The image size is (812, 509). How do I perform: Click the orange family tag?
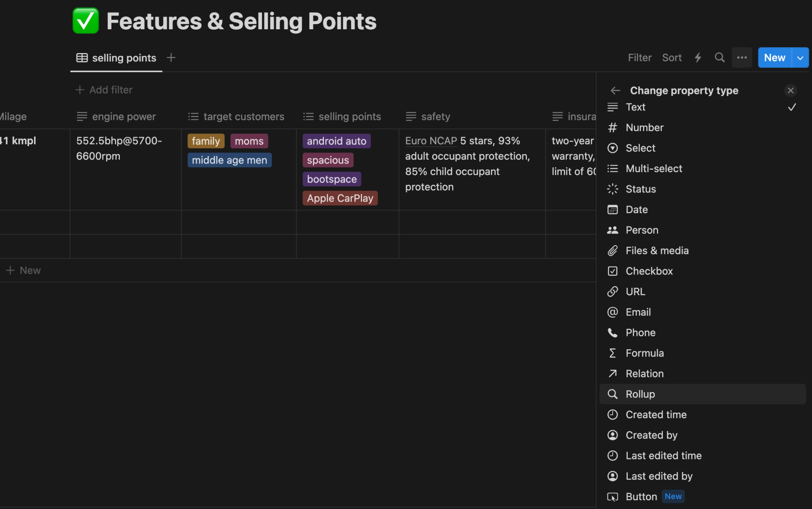206,141
